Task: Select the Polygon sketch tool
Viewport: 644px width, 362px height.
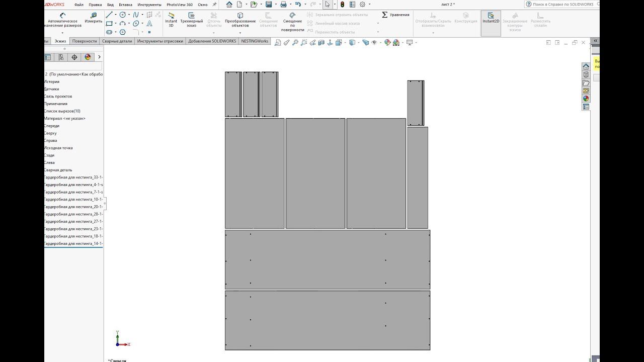Action: click(122, 32)
